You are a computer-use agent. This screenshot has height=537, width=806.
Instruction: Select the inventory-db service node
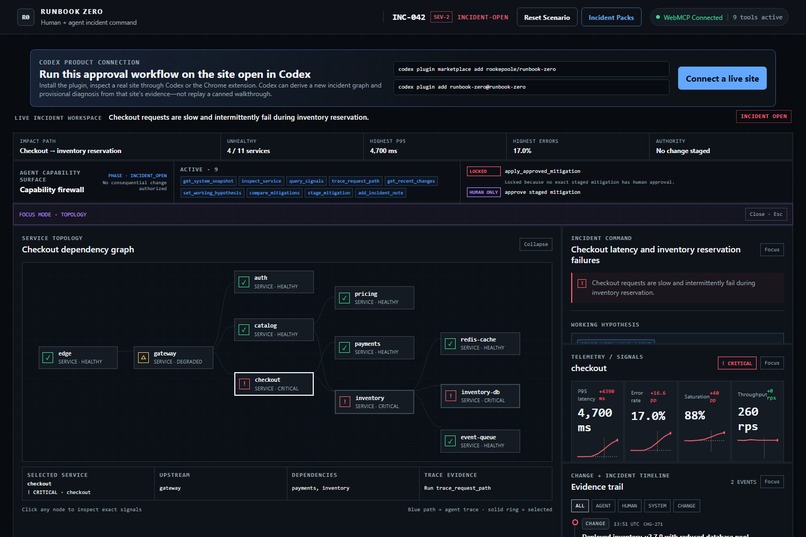pyautogui.click(x=480, y=396)
